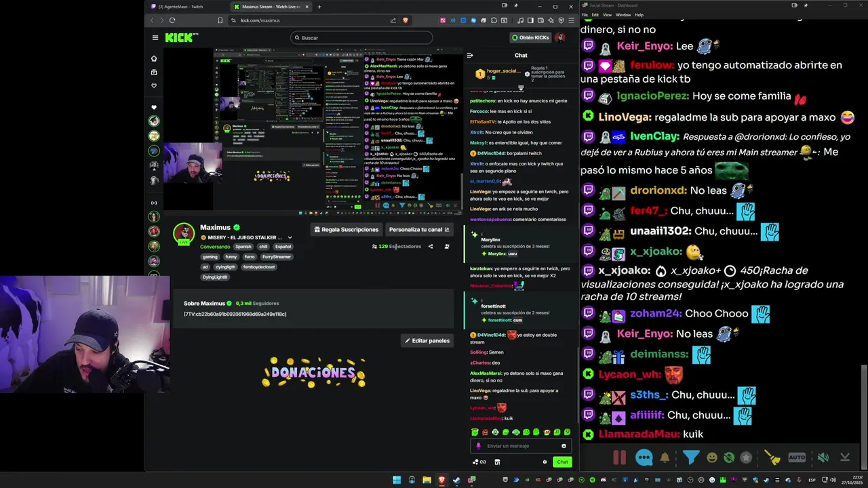Open the Windows Start menu
The image size is (868, 488).
click(x=397, y=480)
